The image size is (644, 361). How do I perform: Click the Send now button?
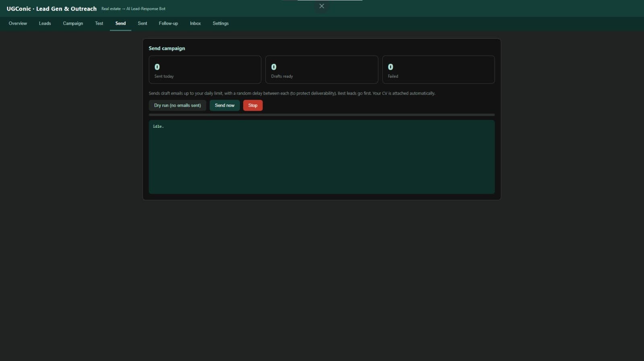(225, 106)
